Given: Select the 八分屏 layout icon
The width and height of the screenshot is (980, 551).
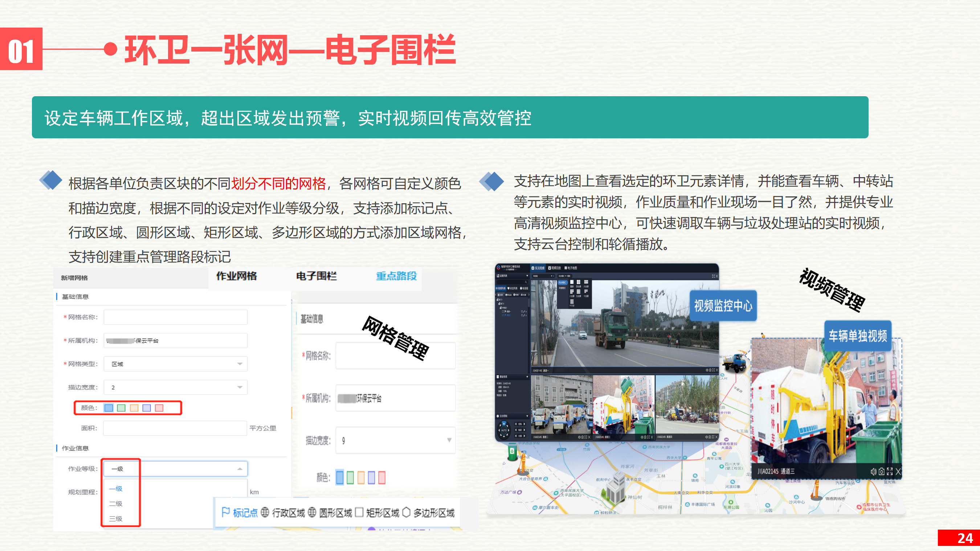Looking at the screenshot, I should [572, 291].
